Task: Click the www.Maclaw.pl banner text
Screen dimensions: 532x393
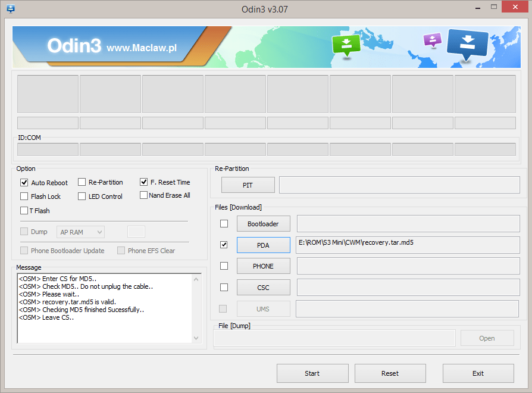Action: 142,48
